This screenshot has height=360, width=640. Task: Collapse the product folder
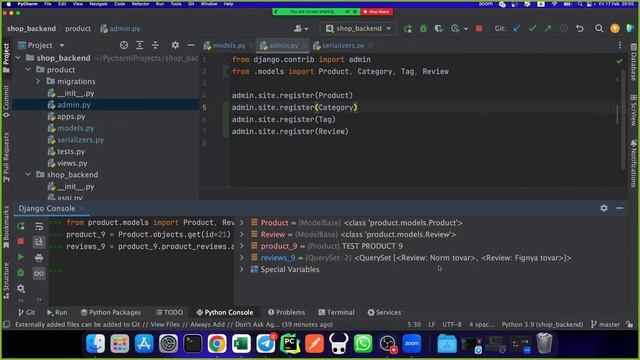(28, 70)
